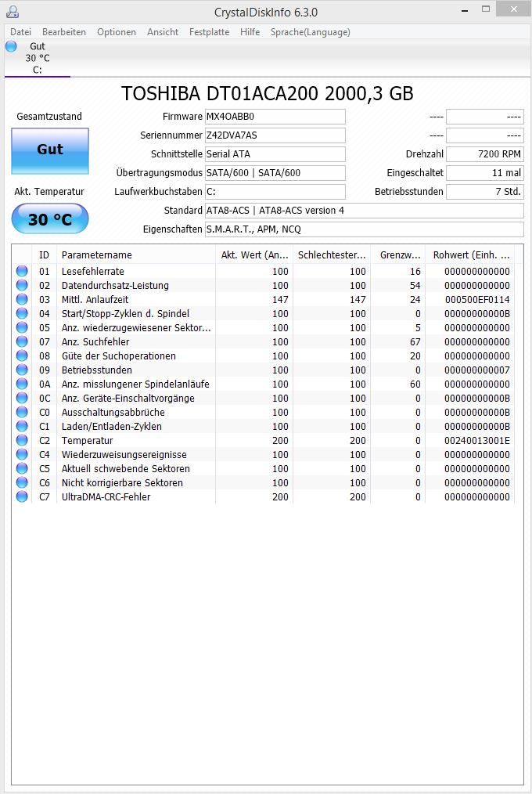Open the Bearbeiten menu
This screenshot has width=532, height=794.
click(x=63, y=32)
